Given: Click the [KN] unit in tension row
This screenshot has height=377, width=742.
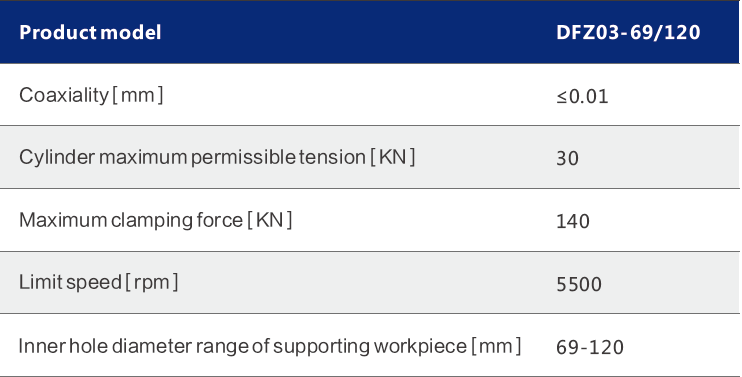Looking at the screenshot, I should tap(393, 157).
